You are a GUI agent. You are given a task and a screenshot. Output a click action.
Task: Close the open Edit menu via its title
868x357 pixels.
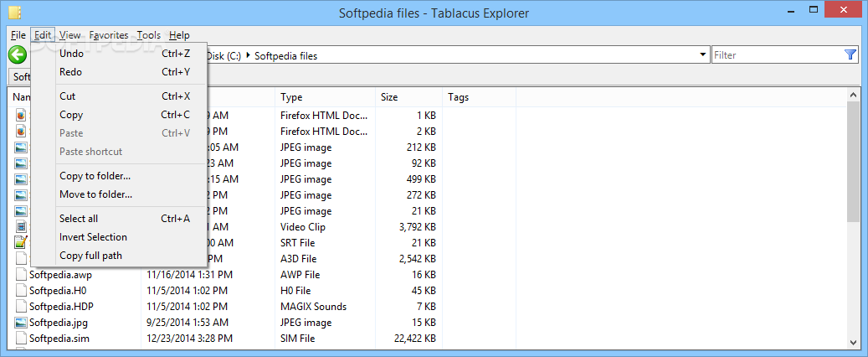[43, 35]
